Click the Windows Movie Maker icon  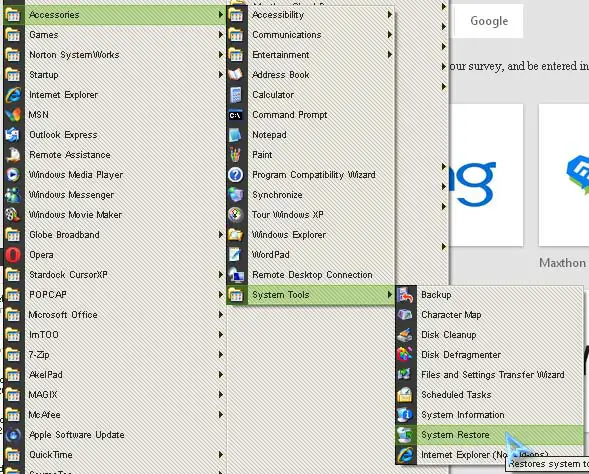click(13, 214)
